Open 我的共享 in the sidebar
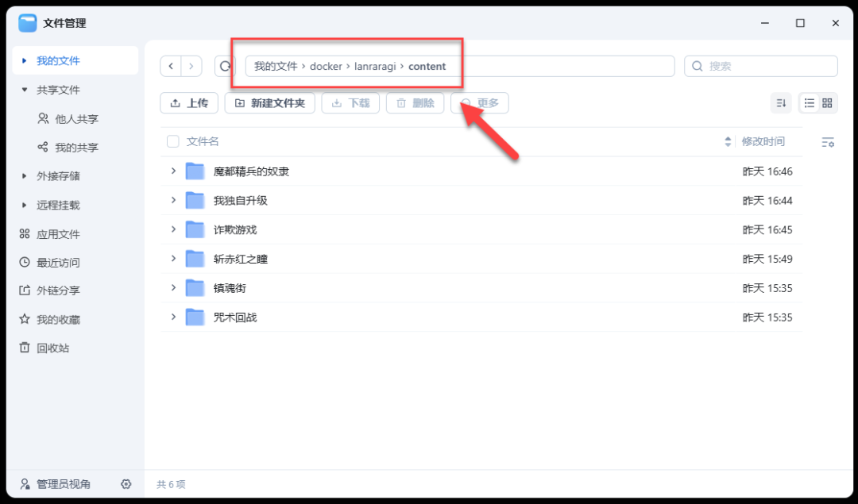 pyautogui.click(x=76, y=148)
